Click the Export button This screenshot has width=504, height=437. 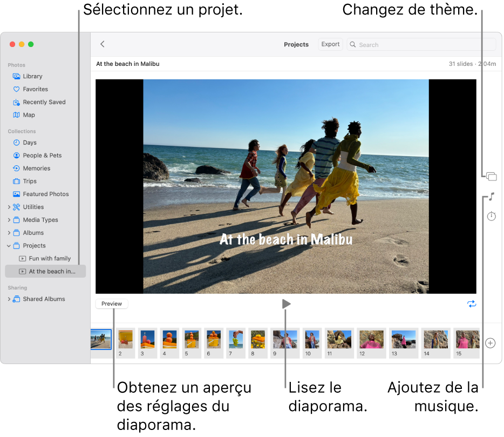[x=330, y=44]
